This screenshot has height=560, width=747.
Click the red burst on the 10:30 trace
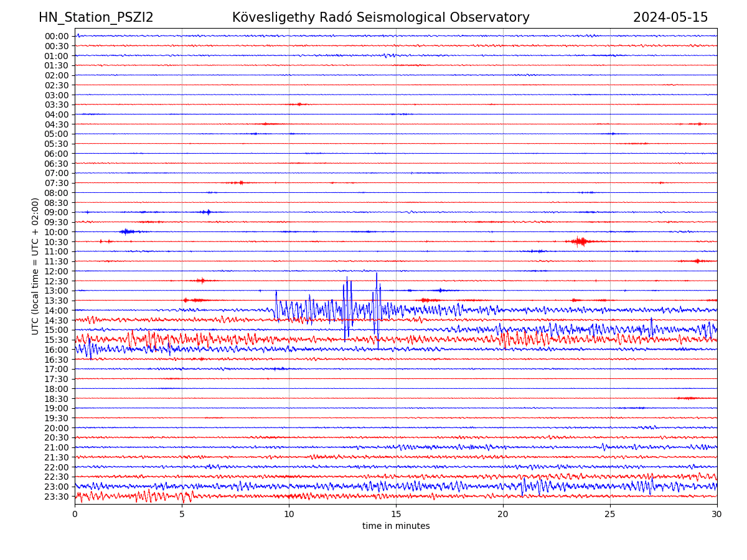581,241
